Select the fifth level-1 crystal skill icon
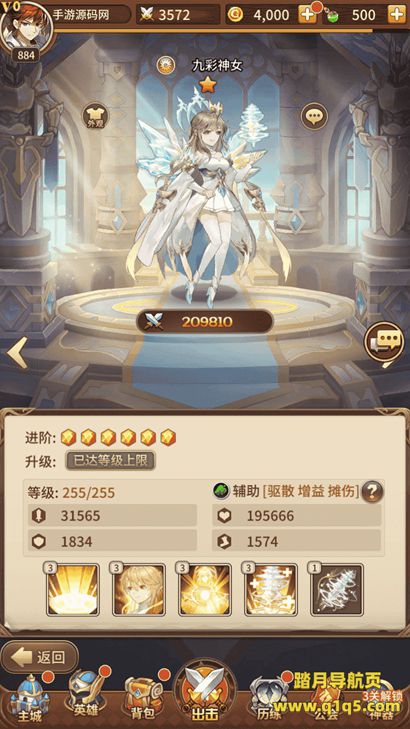Screen dimensions: 410x729 pos(337,590)
